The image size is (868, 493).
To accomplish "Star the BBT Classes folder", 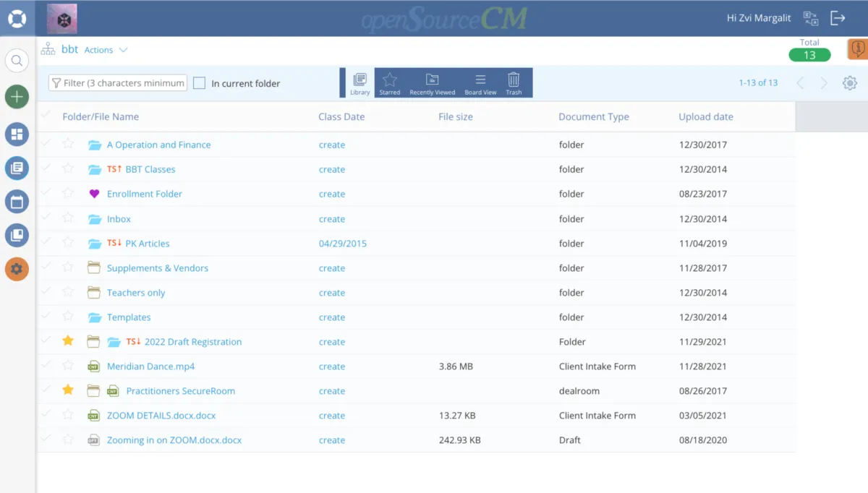I will [x=68, y=168].
